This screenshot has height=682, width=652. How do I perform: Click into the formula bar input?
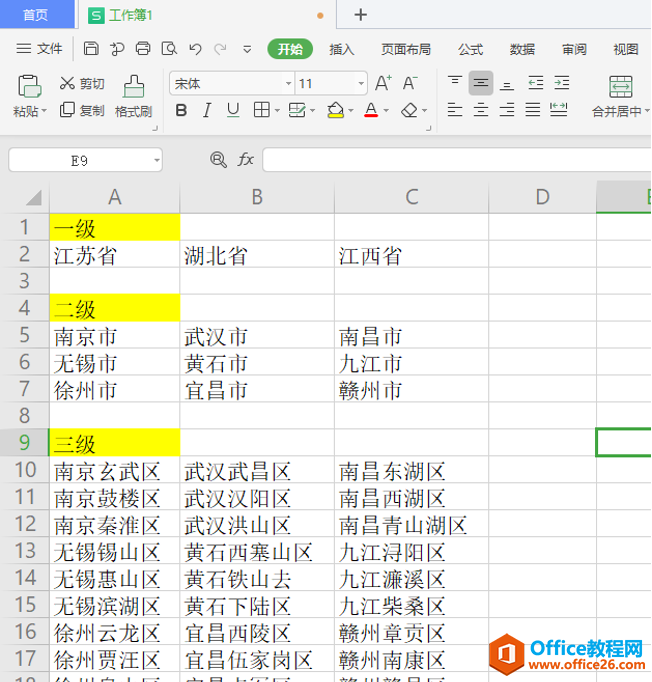tap(457, 160)
